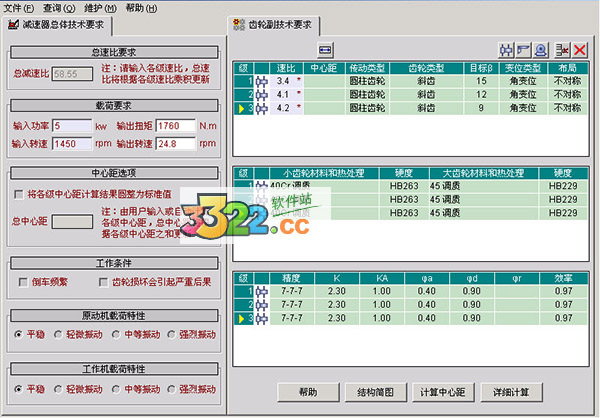Screen dimensions: 600x418
Task: Tick 齿轮损坏会引起严重后果 checkbox
Action: coord(103,282)
